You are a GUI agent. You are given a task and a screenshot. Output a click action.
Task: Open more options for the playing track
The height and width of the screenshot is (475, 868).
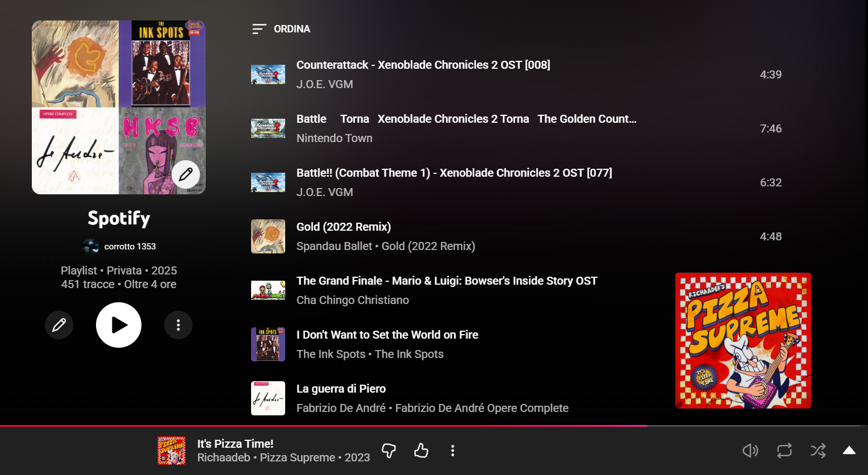[453, 451]
